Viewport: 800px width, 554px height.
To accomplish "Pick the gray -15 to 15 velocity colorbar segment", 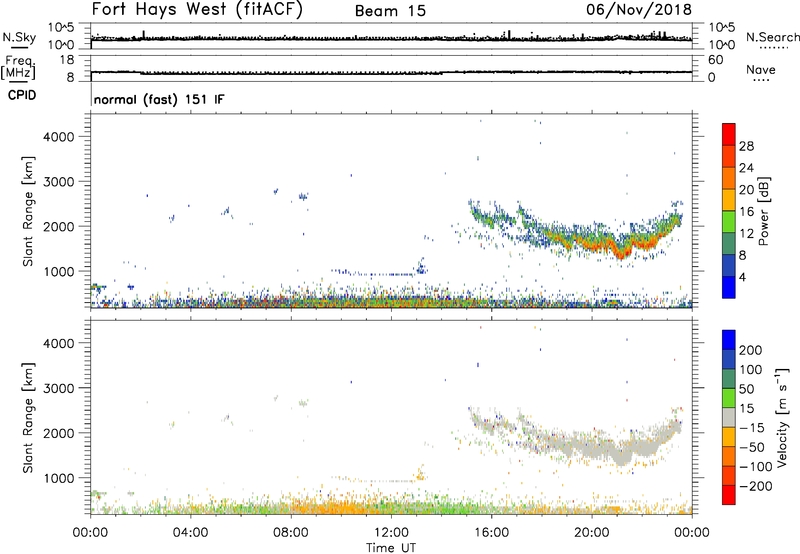I will coord(729,418).
